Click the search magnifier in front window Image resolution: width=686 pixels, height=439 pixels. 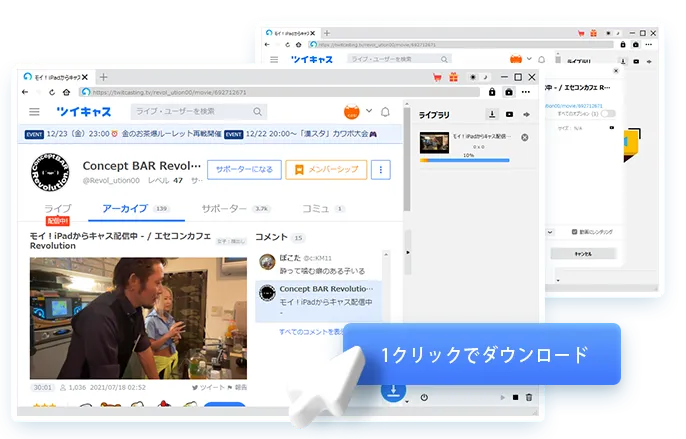[258, 112]
